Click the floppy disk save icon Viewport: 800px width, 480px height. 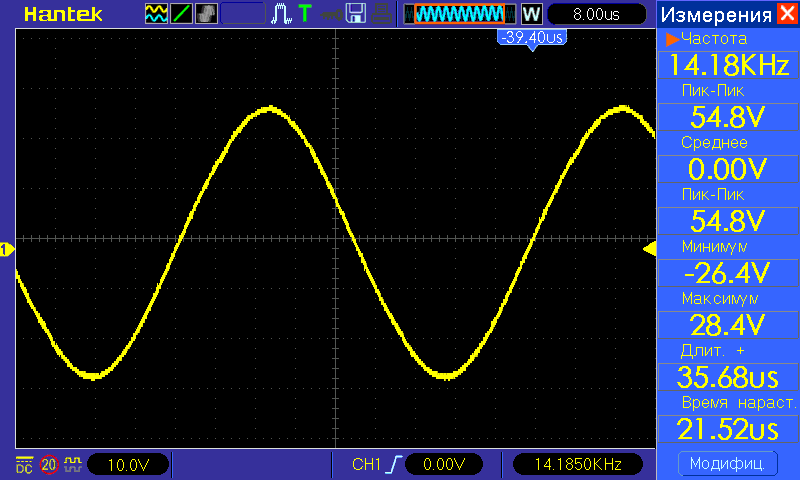point(356,14)
